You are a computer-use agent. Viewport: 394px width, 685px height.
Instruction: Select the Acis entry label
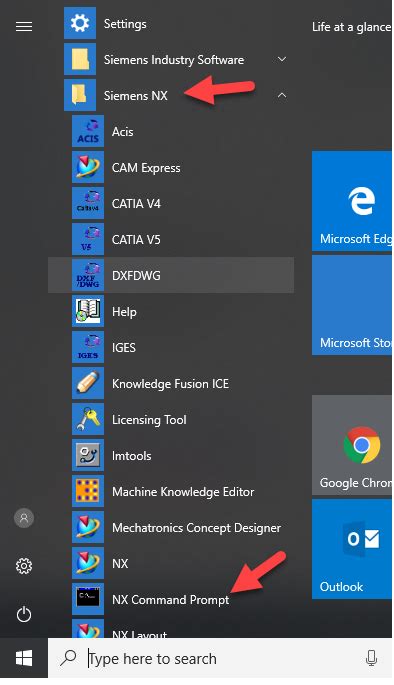pos(123,131)
